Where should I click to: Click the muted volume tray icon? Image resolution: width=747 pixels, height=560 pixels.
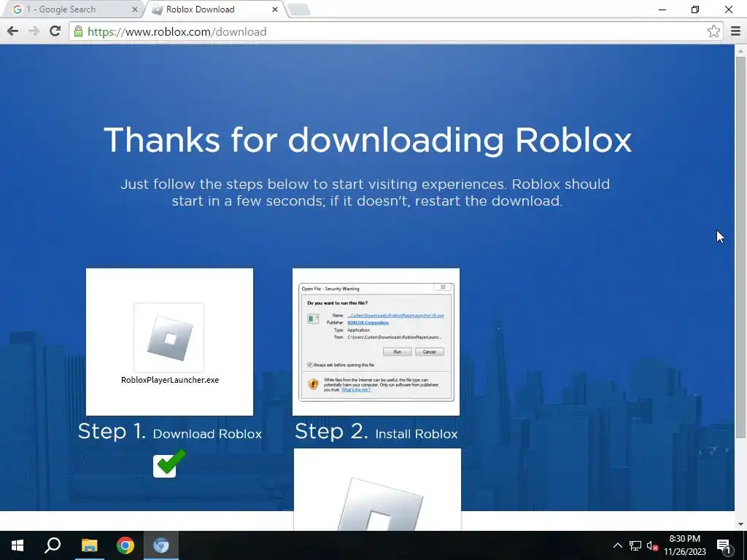(x=652, y=545)
